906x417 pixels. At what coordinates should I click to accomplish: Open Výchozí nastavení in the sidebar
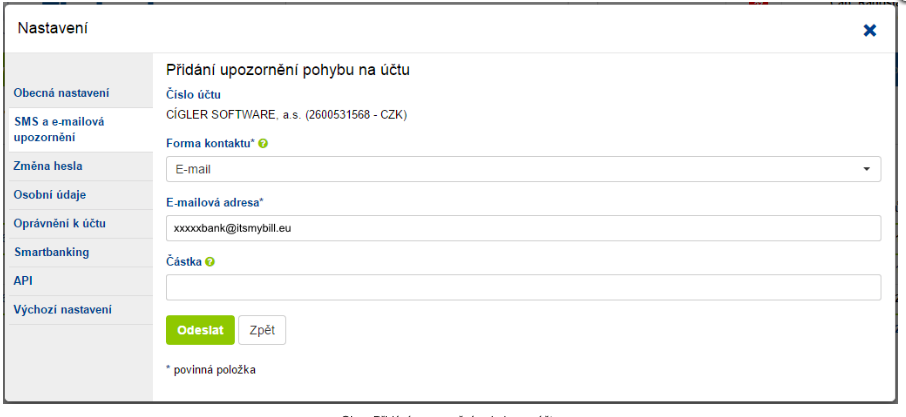click(63, 310)
